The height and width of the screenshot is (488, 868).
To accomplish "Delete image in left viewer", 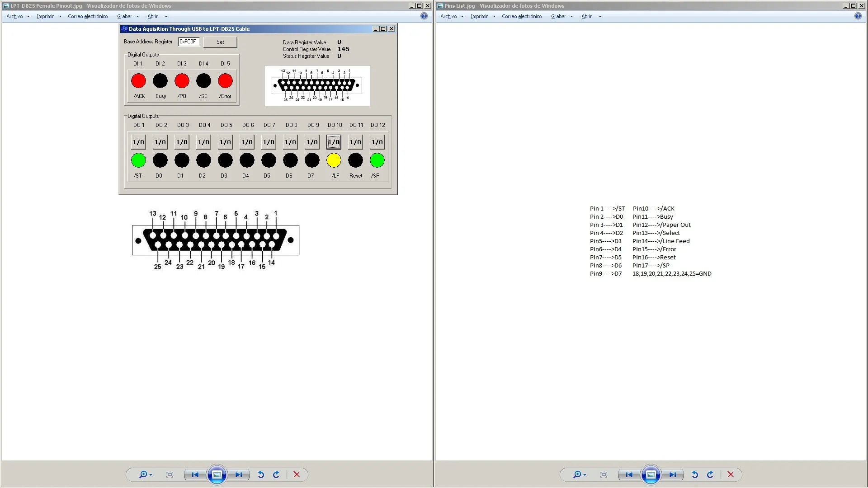I will coord(297,474).
